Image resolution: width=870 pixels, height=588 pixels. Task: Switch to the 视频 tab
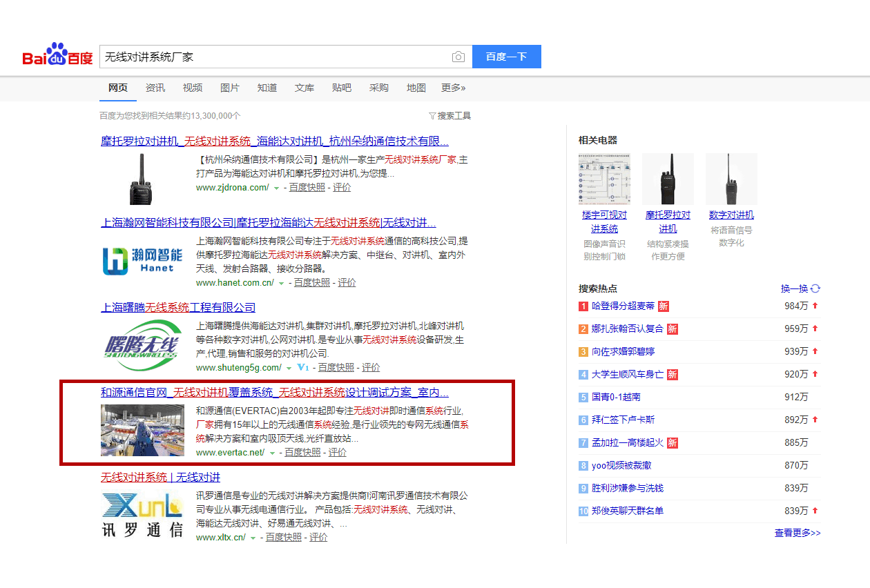pos(193,88)
